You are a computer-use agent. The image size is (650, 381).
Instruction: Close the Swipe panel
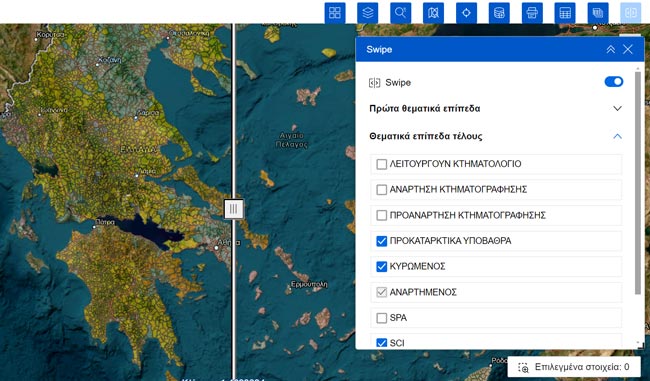point(628,49)
